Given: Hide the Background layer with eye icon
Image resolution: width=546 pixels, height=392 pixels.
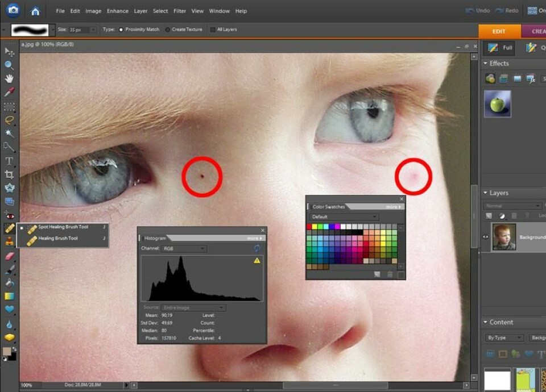Looking at the screenshot, I should 485,237.
